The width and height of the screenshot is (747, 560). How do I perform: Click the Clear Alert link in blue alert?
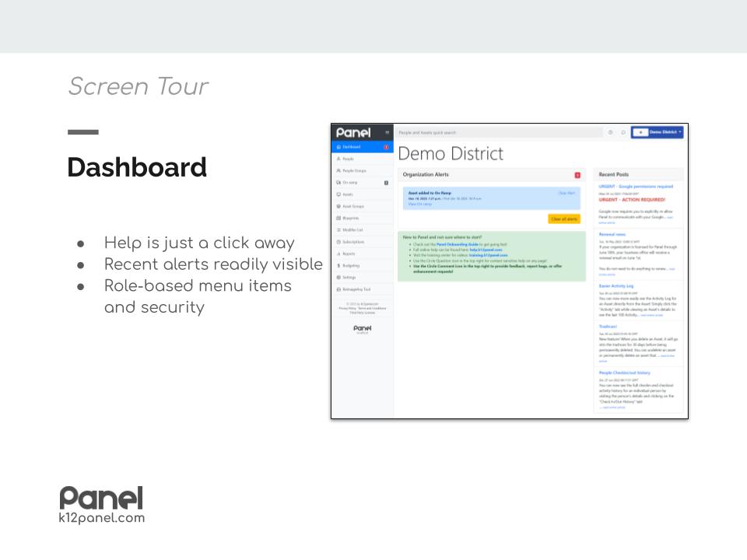pyautogui.click(x=566, y=193)
